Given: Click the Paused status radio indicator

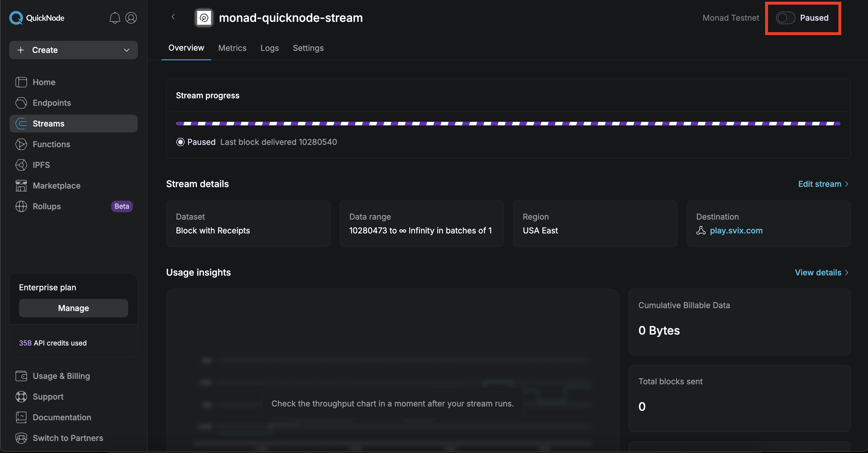Looking at the screenshot, I should (x=180, y=142).
